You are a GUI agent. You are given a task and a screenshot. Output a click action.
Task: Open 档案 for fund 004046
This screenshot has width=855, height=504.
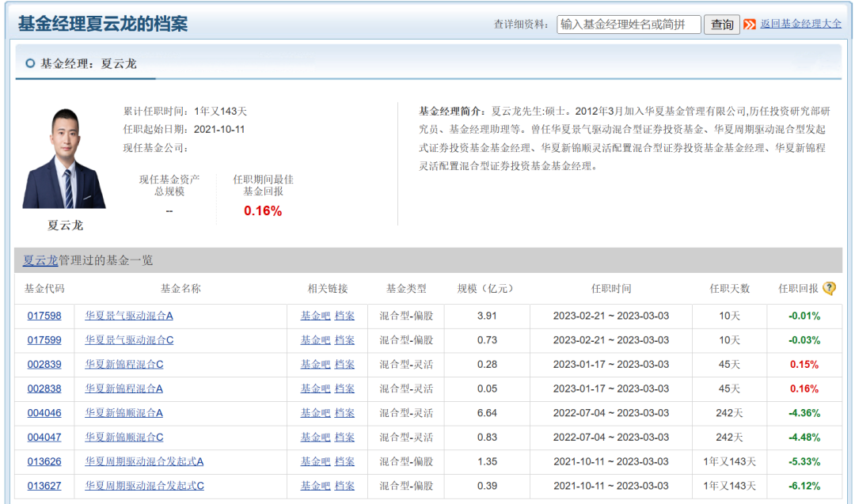point(344,412)
